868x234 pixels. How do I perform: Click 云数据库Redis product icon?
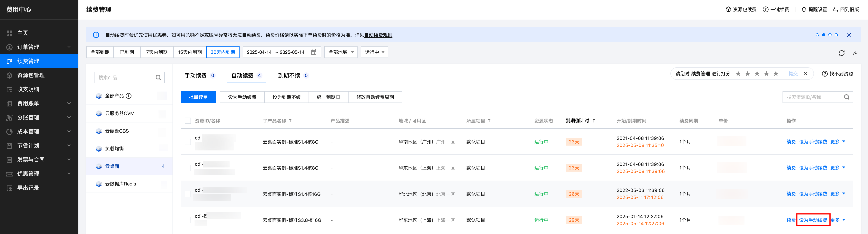point(99,184)
